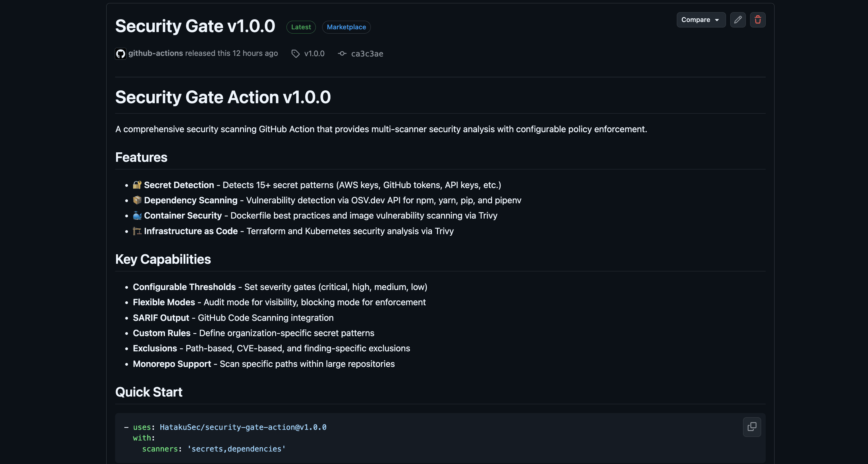Copy the Quick Start code snippet
Screen dimensions: 868x464
[752, 427]
